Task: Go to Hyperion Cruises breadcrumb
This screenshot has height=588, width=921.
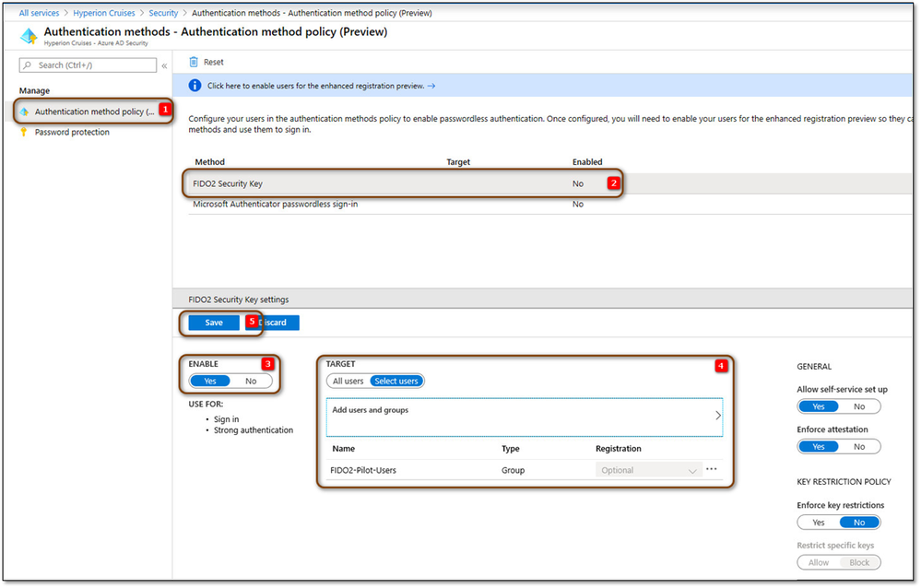Action: [104, 13]
